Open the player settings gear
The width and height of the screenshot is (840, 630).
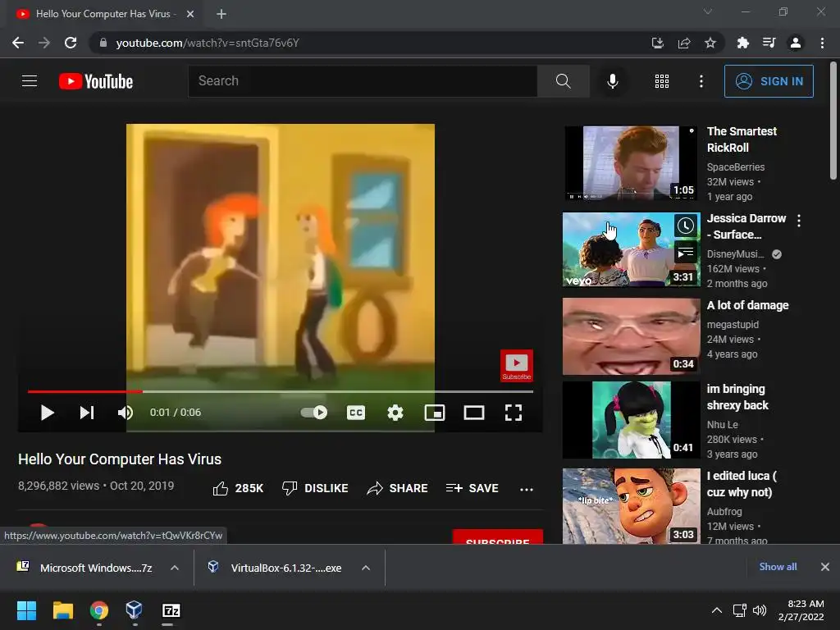coord(395,413)
